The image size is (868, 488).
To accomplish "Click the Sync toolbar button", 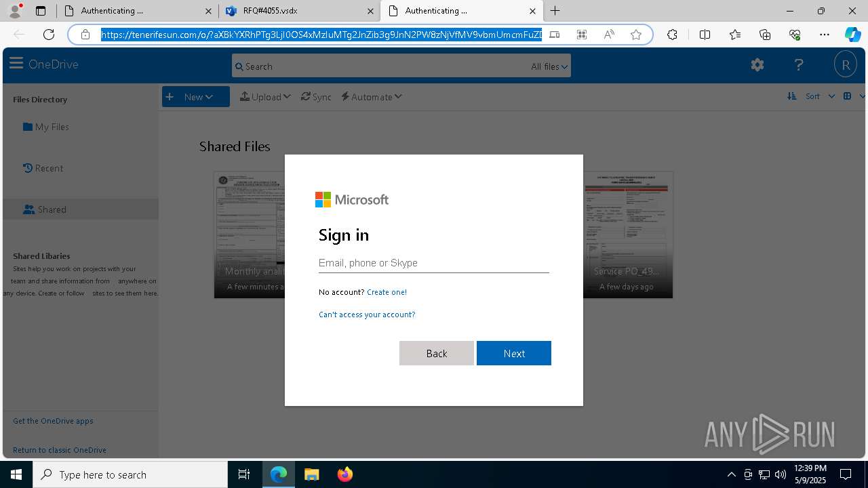I will coord(316,97).
